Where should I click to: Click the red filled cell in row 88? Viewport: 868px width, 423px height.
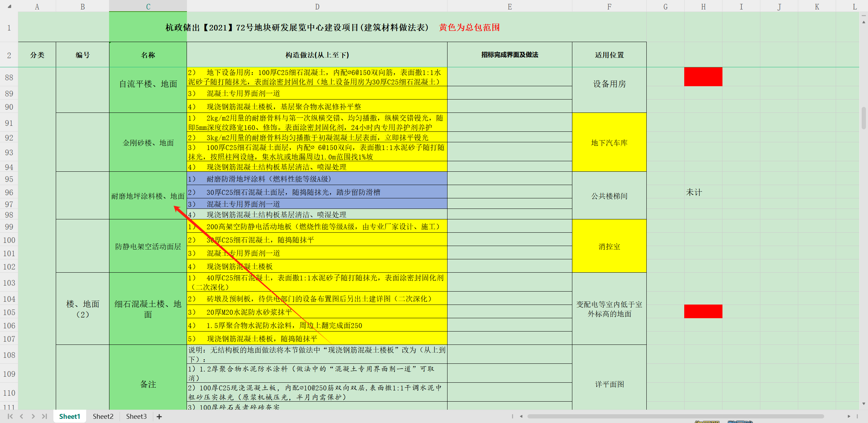coord(703,77)
